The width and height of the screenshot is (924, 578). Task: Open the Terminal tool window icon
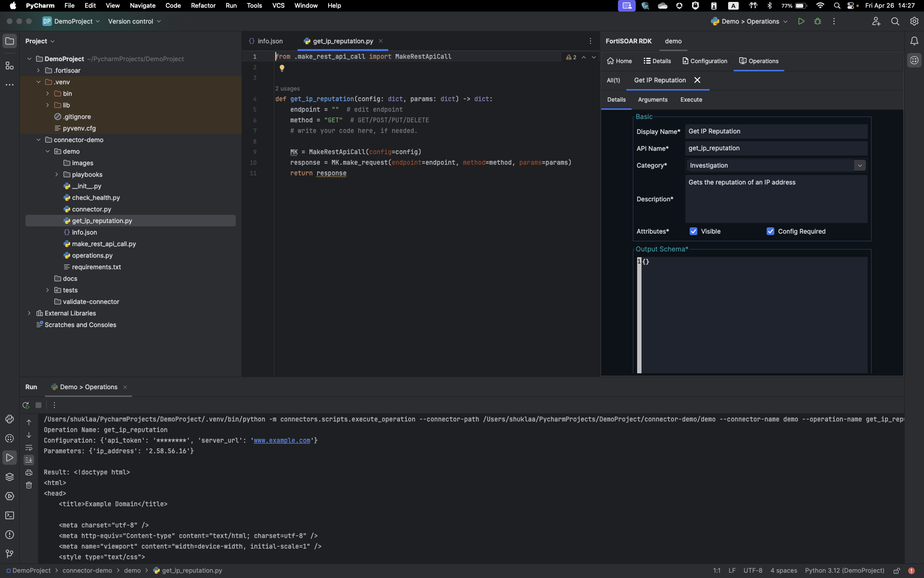(x=10, y=515)
